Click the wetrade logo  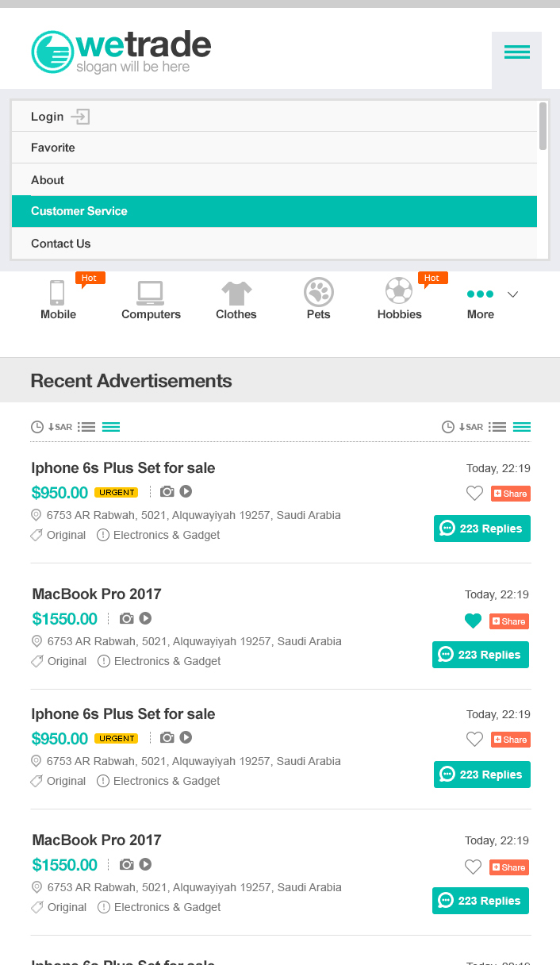pos(121,52)
